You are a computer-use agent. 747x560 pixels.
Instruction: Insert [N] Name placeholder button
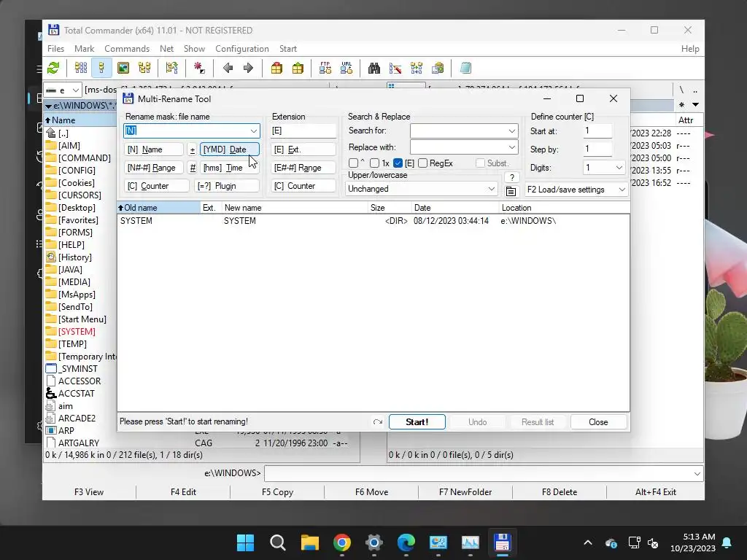(x=153, y=149)
